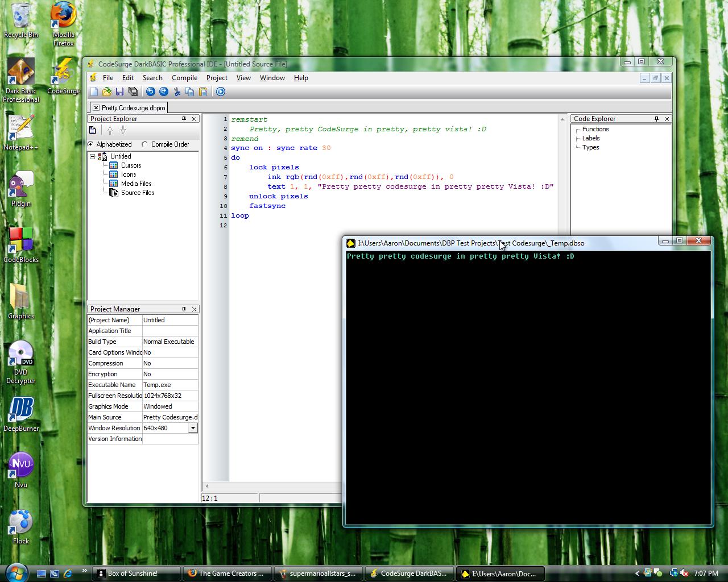Click the Internet Explorer quick launch icon
This screenshot has height=582, width=728.
pos(68,573)
